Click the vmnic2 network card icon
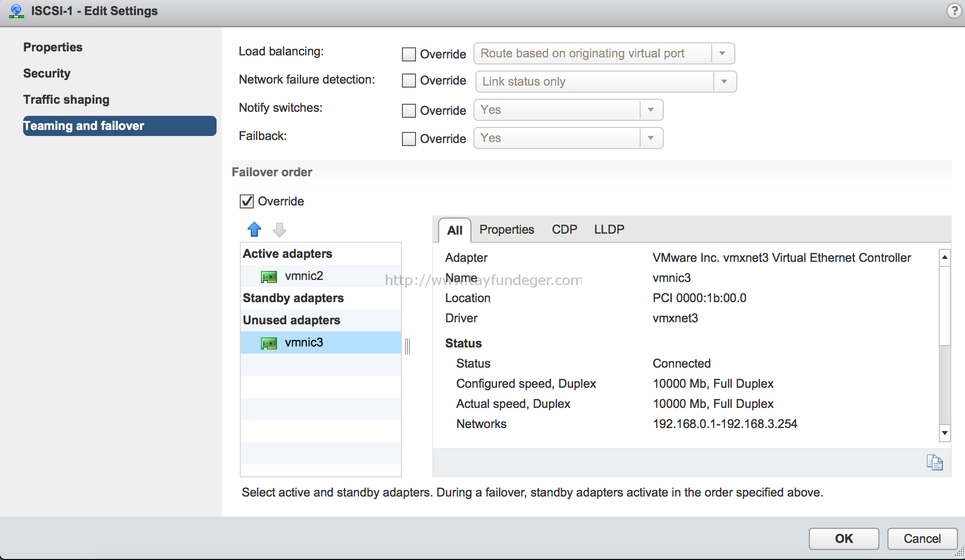 269,276
